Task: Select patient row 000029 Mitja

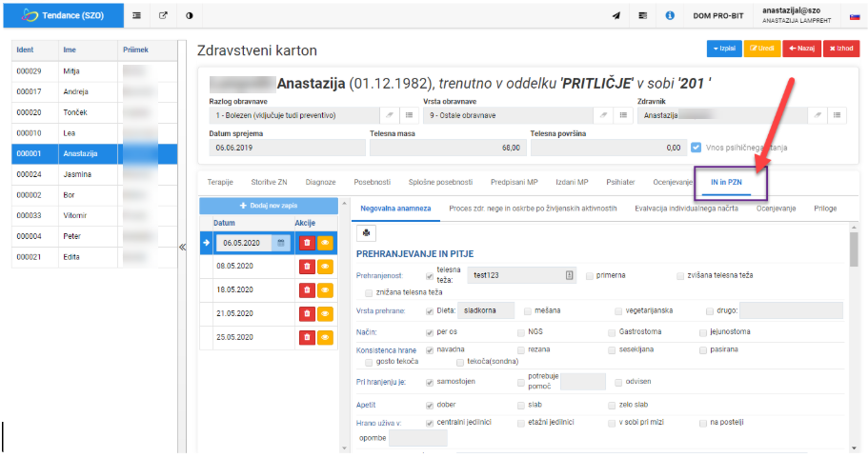Action: point(94,71)
